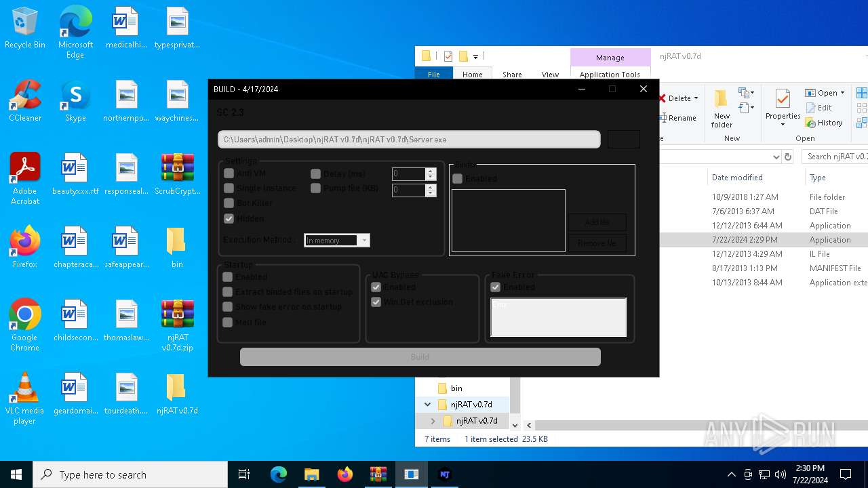
Task: Select the njRAT v0.7d.zip archive icon
Action: pyautogui.click(x=177, y=325)
